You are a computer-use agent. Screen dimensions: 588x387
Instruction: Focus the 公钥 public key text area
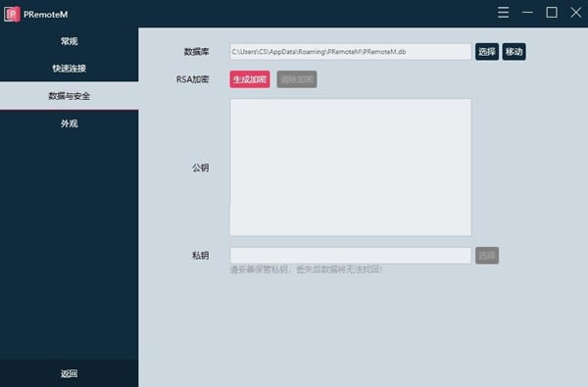click(350, 168)
